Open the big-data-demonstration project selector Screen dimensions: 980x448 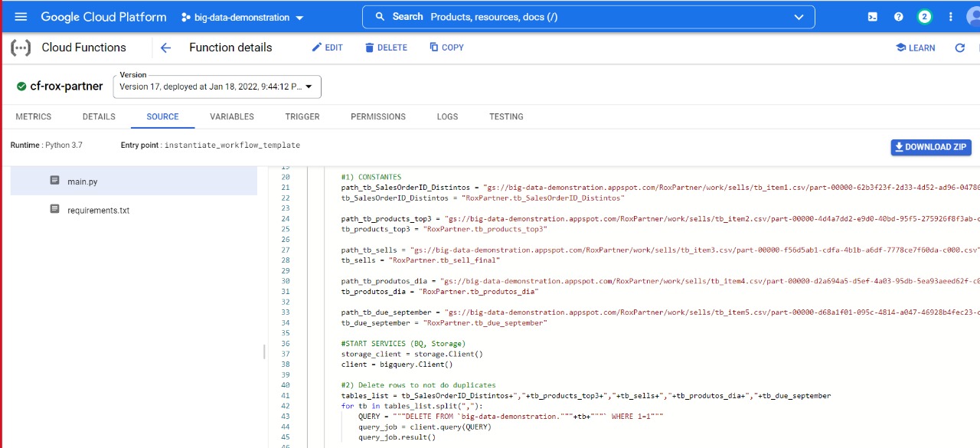pos(242,17)
